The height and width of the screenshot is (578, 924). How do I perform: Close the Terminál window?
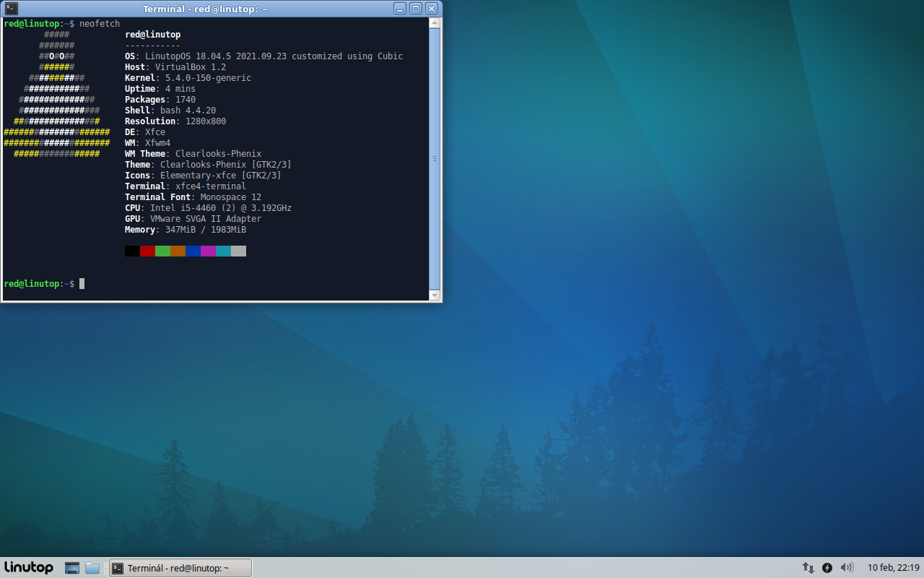(x=432, y=9)
